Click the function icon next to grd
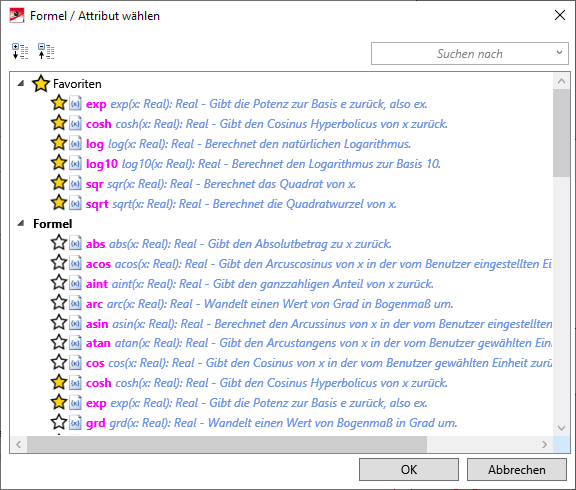576x490 pixels. tap(75, 423)
